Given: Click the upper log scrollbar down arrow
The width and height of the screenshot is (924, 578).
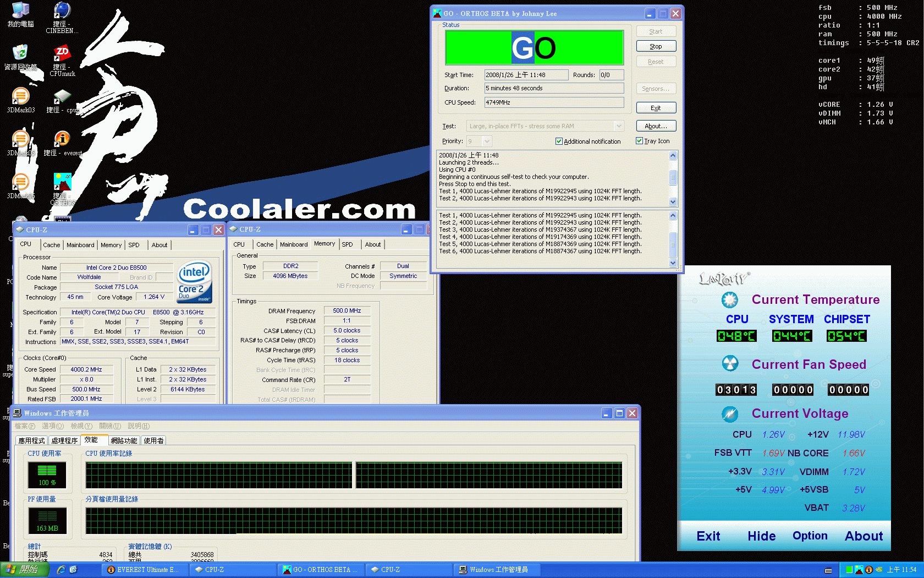Looking at the screenshot, I should 673,201.
